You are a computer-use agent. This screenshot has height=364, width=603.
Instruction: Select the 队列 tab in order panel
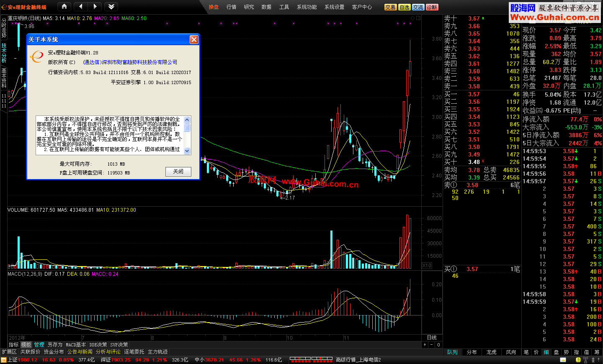(452, 352)
